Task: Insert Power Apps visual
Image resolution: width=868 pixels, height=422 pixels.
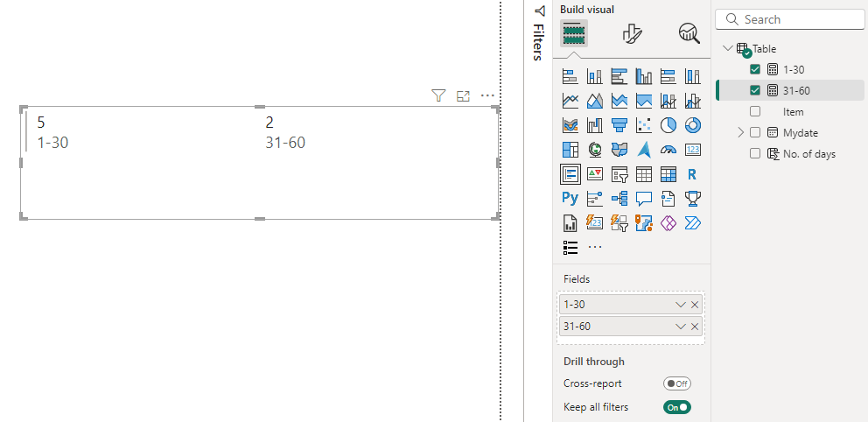Action: 668,222
